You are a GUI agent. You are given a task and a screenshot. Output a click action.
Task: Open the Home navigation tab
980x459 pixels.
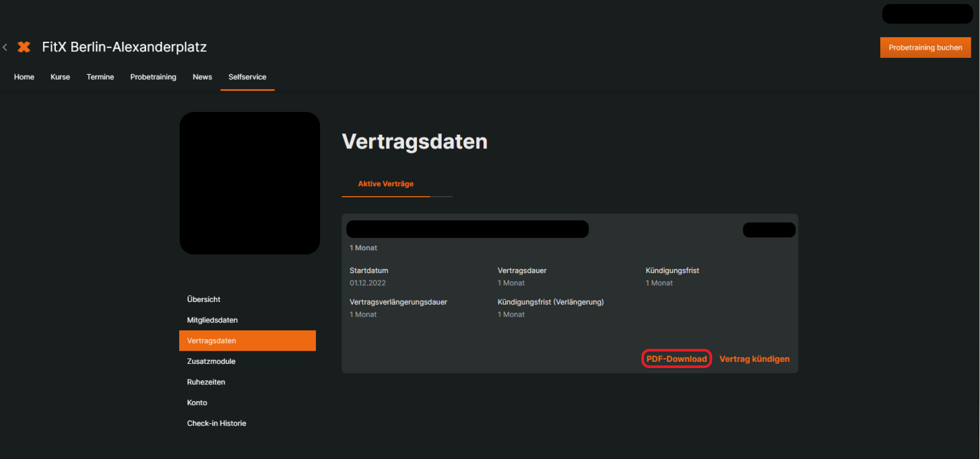pyautogui.click(x=24, y=77)
